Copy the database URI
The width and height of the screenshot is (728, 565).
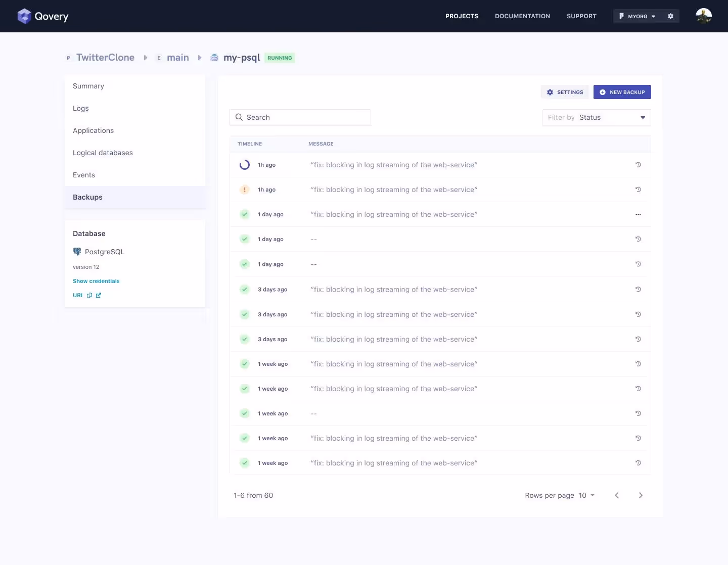[90, 295]
